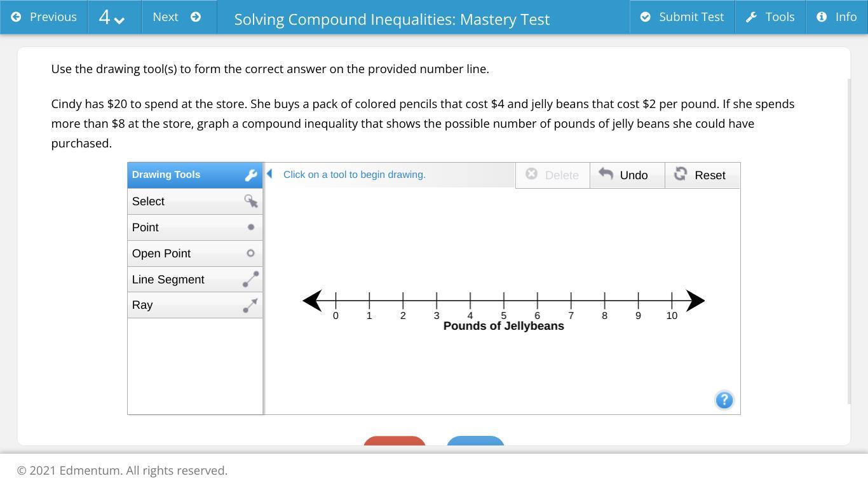Choose the Open Point tool
868x488 pixels.
195,254
